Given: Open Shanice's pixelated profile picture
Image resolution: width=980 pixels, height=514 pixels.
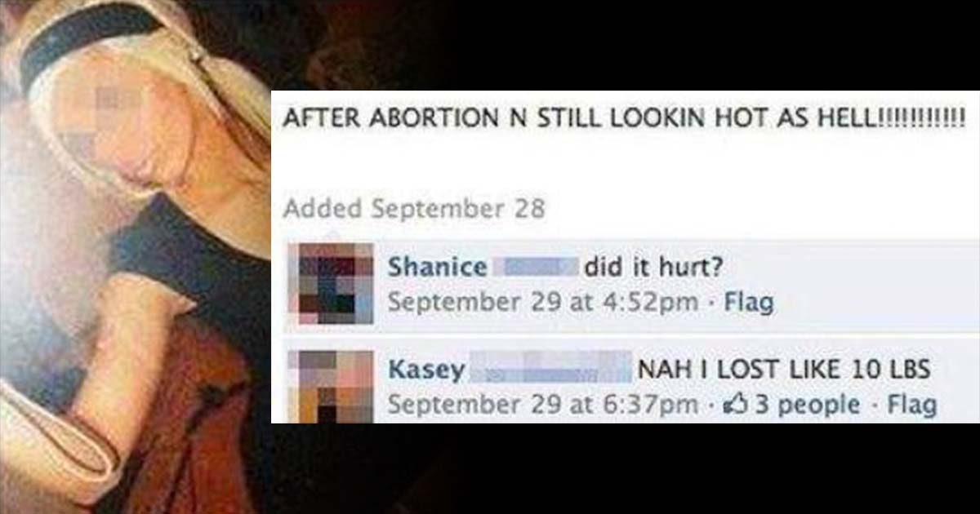Looking at the screenshot, I should [331, 285].
